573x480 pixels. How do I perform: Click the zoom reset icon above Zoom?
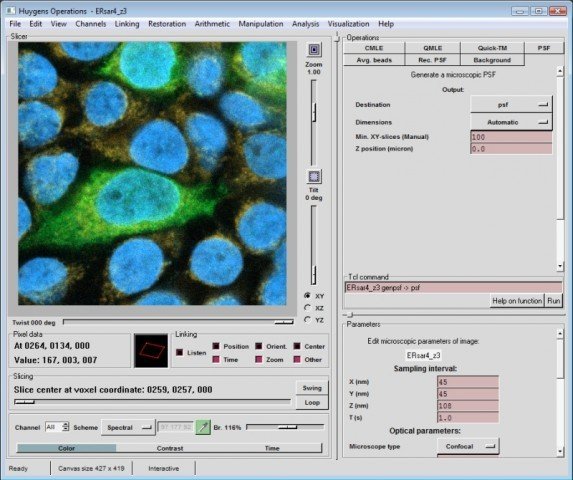point(314,49)
